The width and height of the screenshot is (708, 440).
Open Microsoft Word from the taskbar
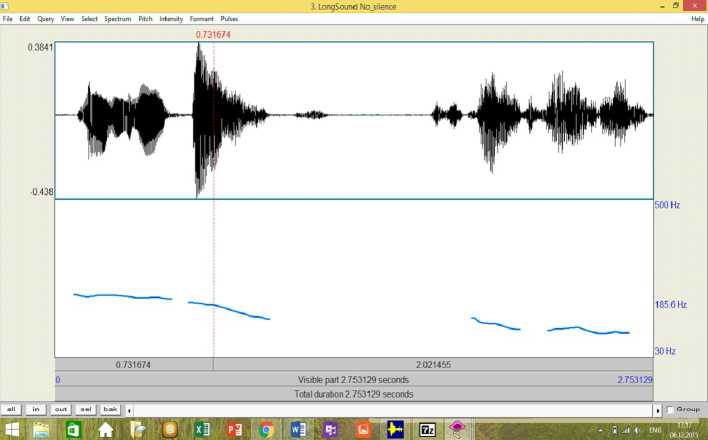298,430
